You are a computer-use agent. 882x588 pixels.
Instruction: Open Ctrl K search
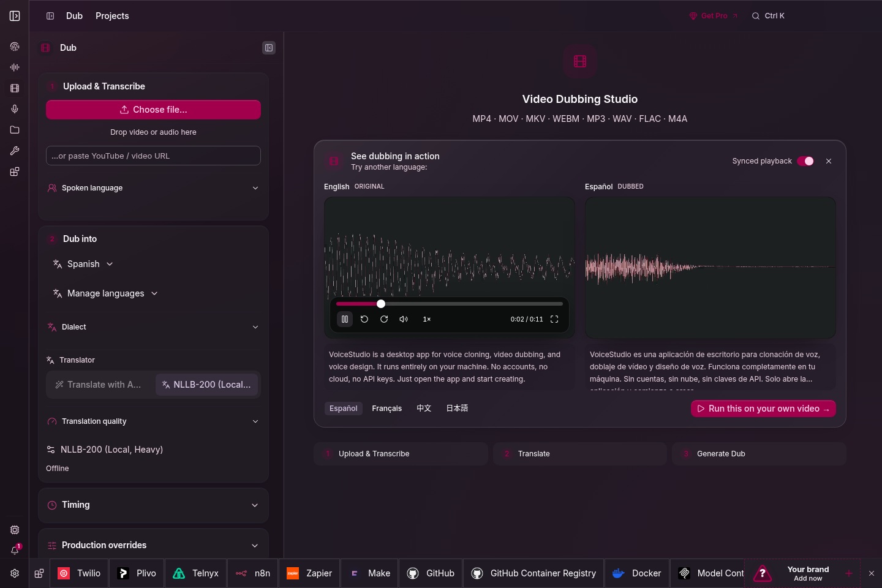coord(768,16)
